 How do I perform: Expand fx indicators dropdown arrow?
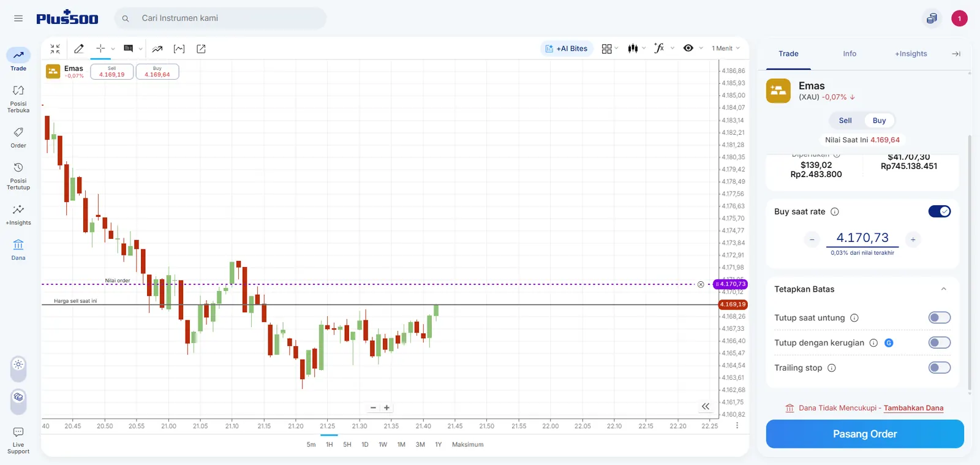click(673, 48)
